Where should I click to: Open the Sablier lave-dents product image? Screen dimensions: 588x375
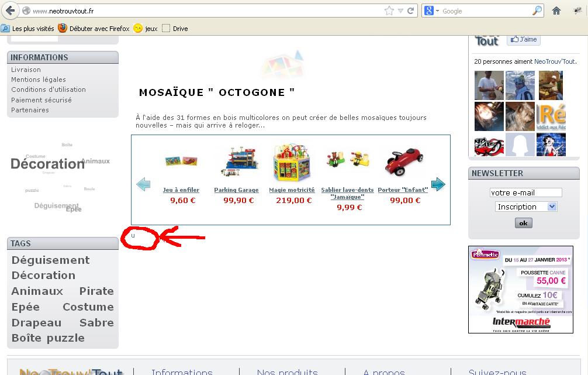[348, 159]
